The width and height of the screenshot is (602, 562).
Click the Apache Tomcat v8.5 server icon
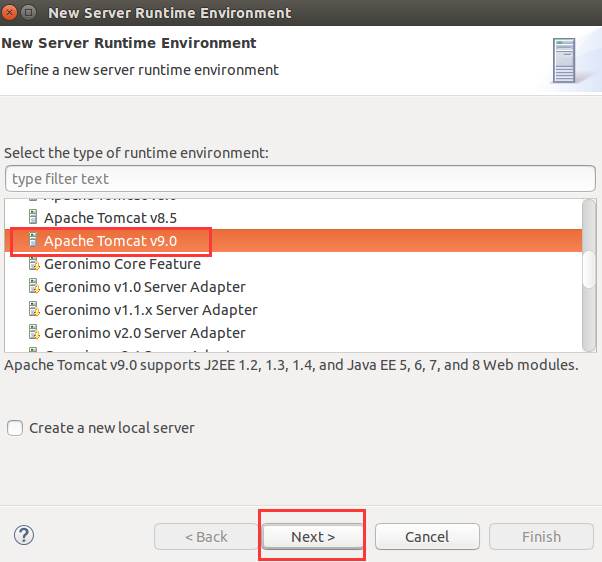click(x=33, y=217)
